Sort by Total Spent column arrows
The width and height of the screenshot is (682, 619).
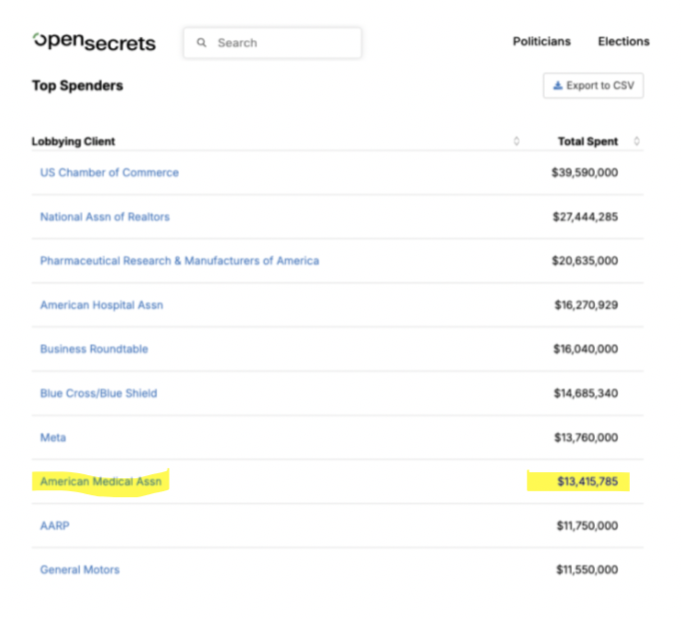(636, 141)
